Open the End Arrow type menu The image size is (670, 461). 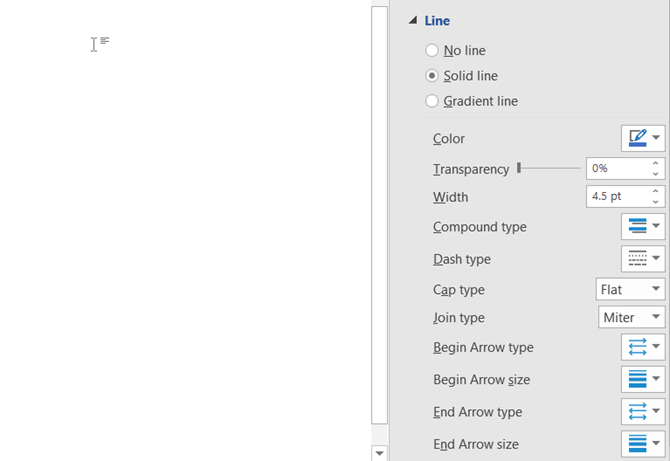click(x=643, y=412)
